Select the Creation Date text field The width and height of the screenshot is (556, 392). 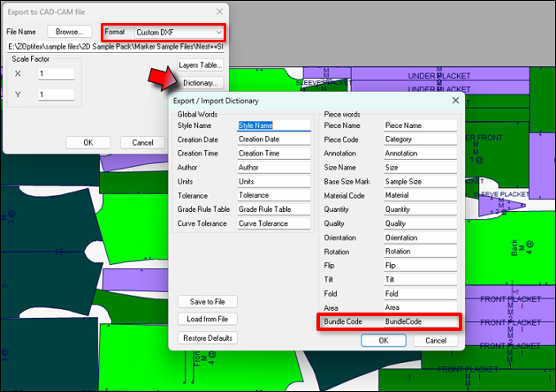[x=274, y=139]
